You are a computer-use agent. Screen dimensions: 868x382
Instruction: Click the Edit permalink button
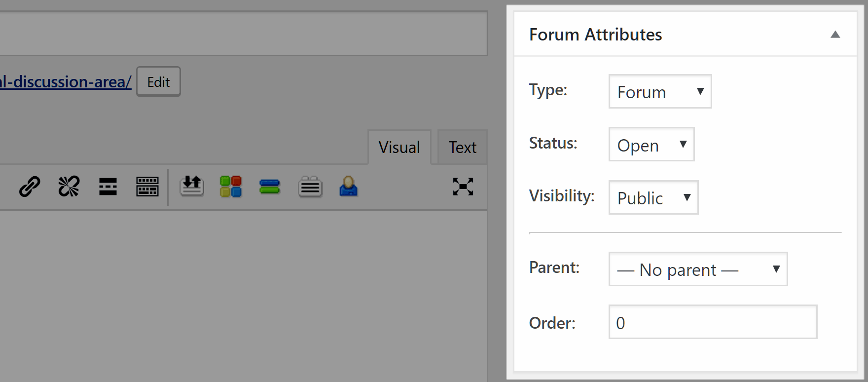pyautogui.click(x=158, y=82)
